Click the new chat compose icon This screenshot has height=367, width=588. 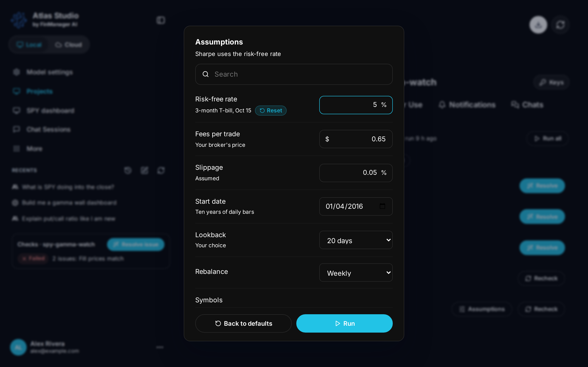[144, 170]
